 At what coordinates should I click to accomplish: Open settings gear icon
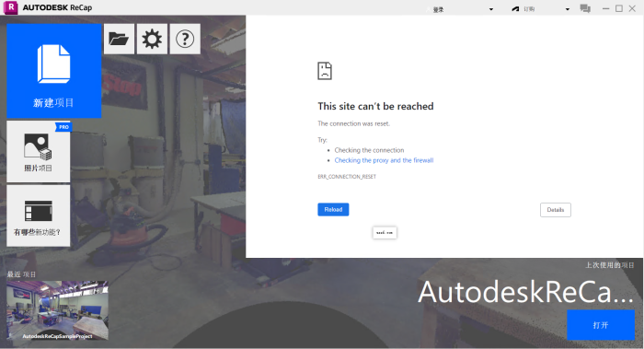tap(152, 39)
